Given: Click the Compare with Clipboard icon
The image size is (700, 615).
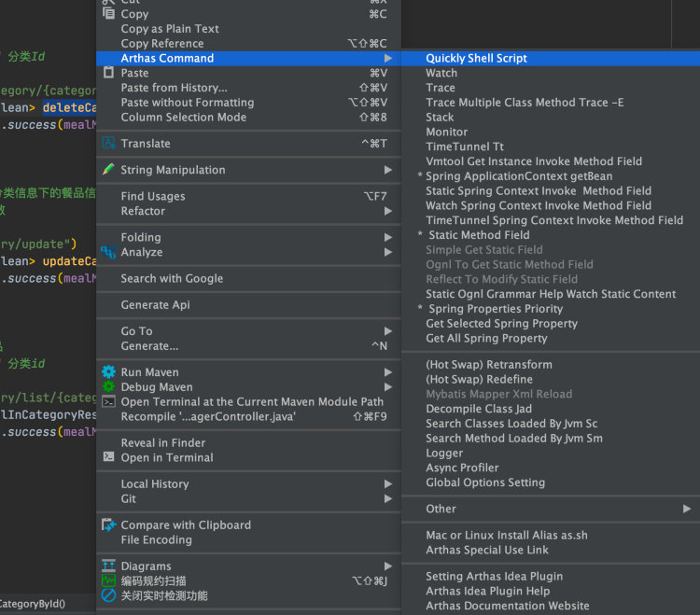Looking at the screenshot, I should click(109, 525).
